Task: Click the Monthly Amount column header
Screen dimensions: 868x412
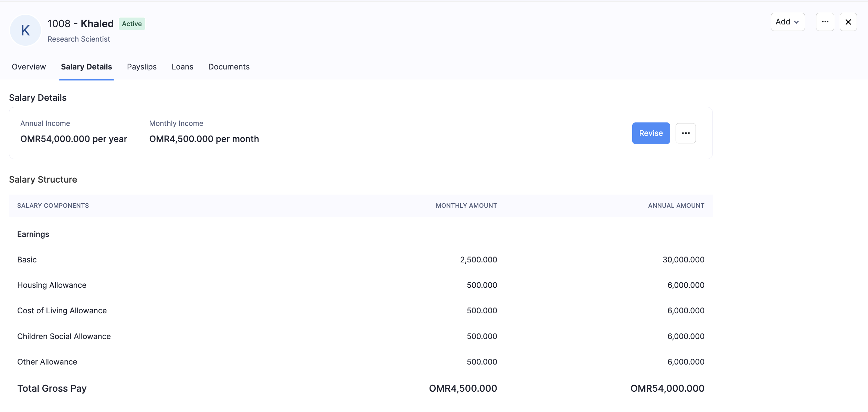Action: [x=466, y=206]
